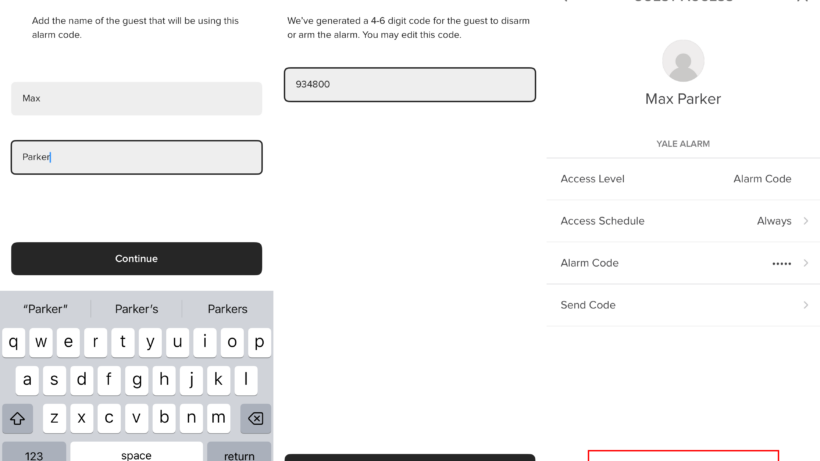Tap Max Parker's profile avatar
820x461 pixels.
pos(683,61)
